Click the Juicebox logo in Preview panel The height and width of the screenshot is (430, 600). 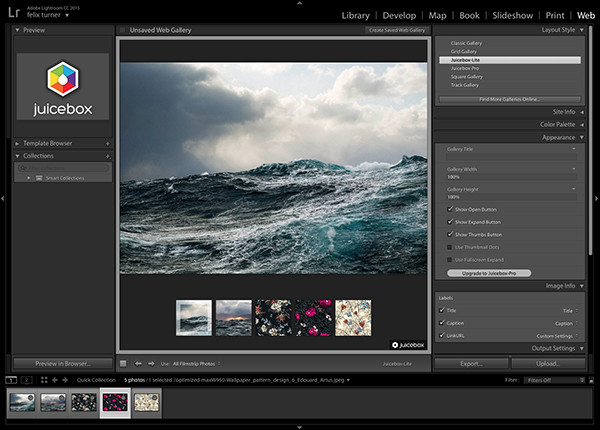63,87
